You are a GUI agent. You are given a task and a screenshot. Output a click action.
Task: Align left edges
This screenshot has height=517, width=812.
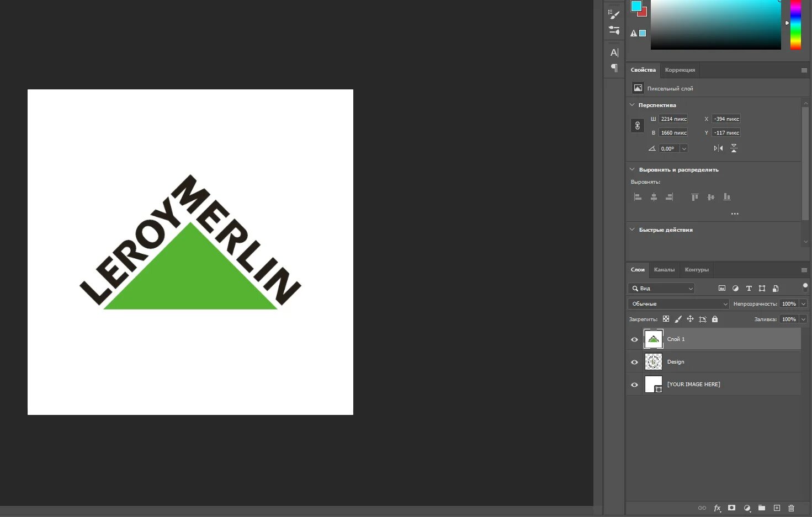pyautogui.click(x=638, y=197)
